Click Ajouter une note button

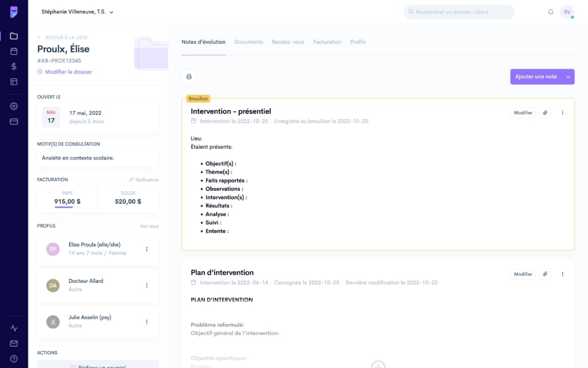click(536, 77)
